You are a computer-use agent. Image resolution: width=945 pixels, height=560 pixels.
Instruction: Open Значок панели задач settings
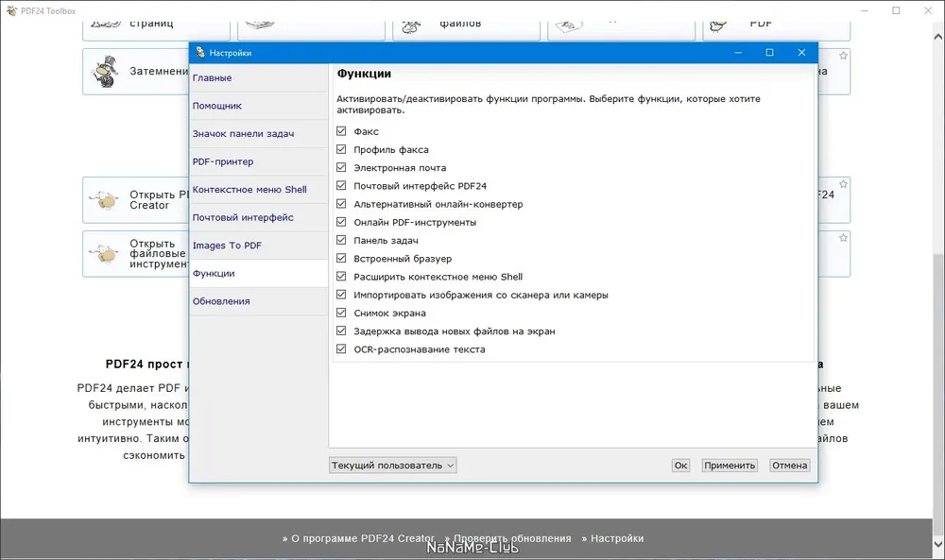pyautogui.click(x=259, y=134)
